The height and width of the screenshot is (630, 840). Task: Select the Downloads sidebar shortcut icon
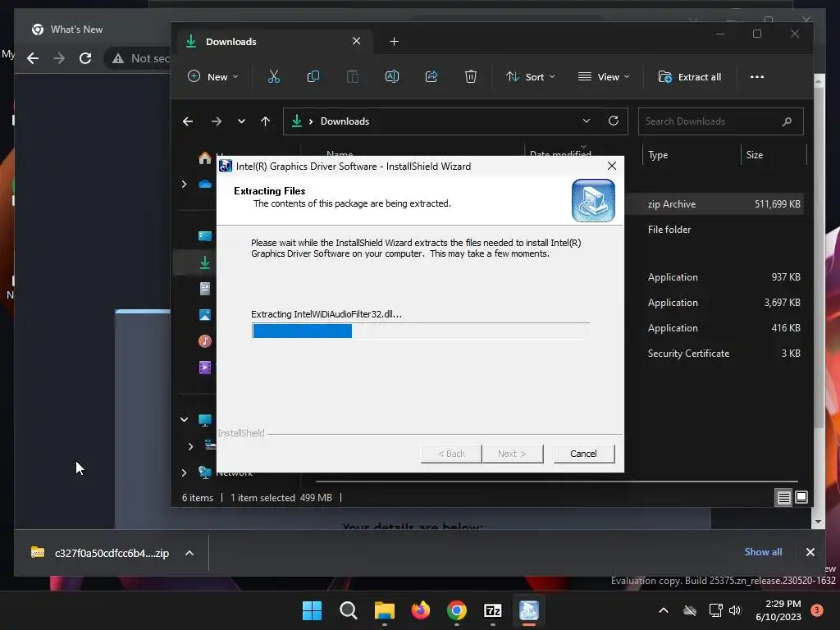click(204, 262)
